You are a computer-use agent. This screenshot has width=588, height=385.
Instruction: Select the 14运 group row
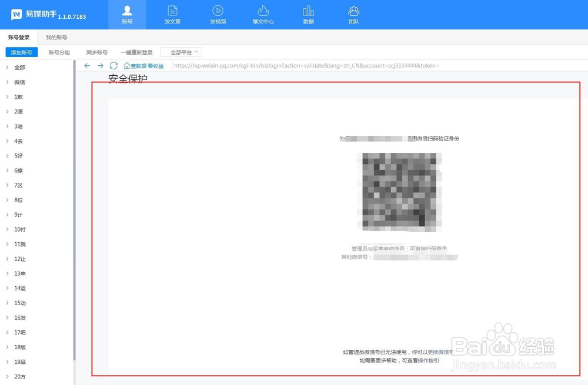(36, 288)
